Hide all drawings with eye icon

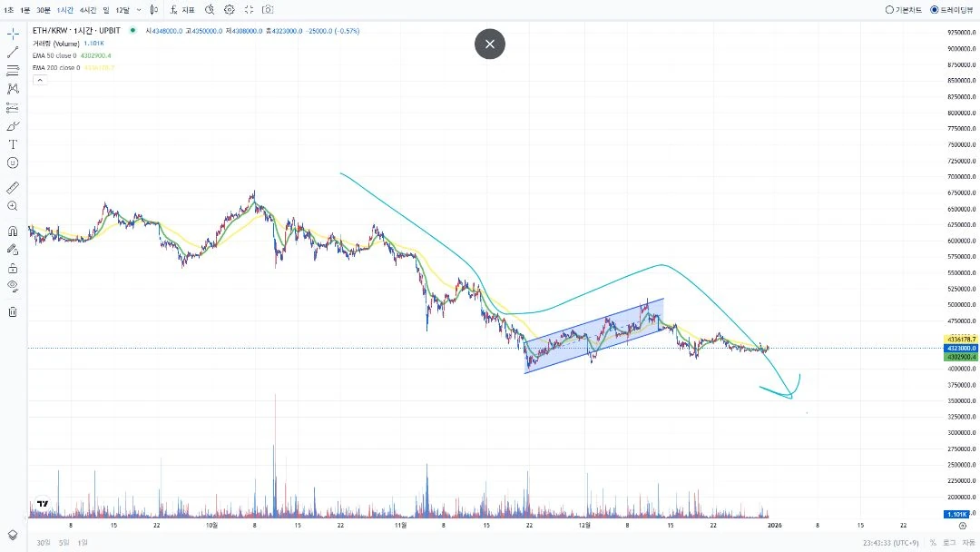(13, 286)
